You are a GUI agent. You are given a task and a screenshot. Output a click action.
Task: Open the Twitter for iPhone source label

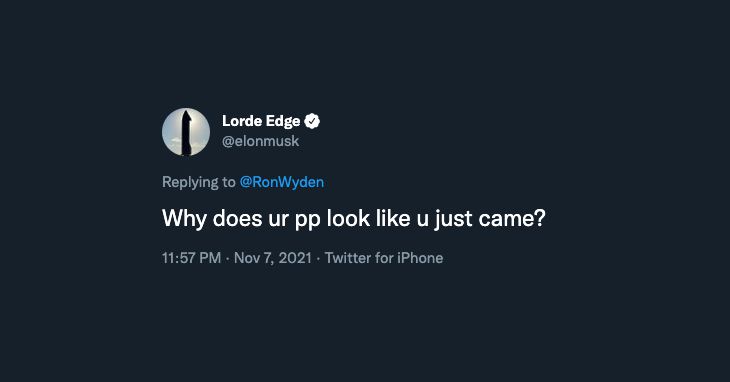pyautogui.click(x=384, y=258)
